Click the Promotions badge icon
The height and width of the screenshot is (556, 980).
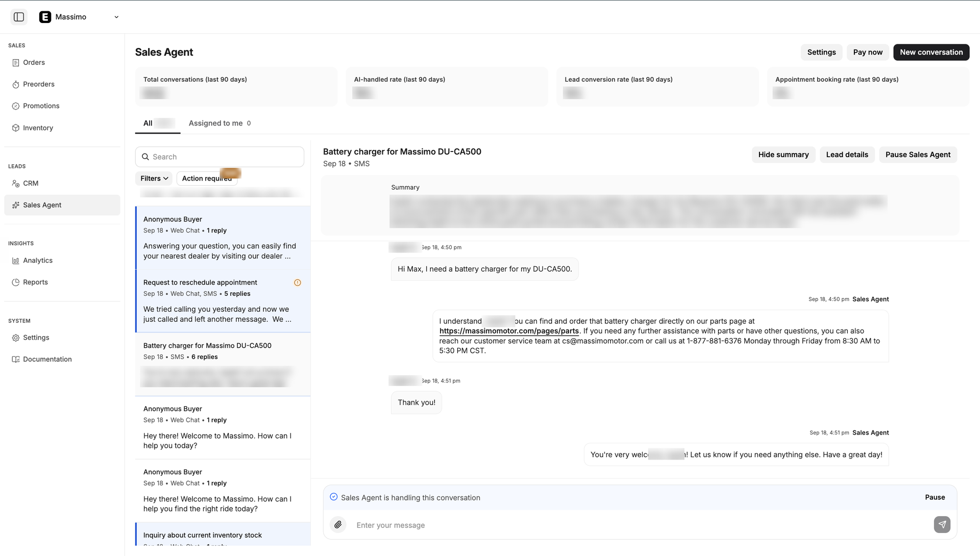[16, 106]
